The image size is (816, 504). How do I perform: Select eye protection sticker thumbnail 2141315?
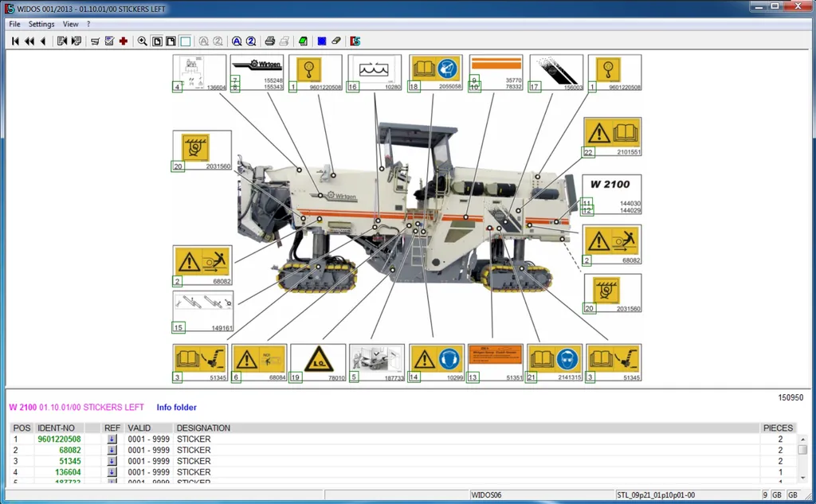tap(555, 362)
